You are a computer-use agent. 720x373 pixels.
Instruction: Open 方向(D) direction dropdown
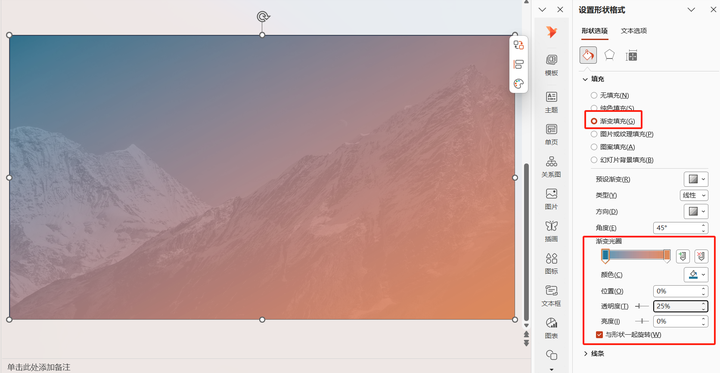pos(696,211)
